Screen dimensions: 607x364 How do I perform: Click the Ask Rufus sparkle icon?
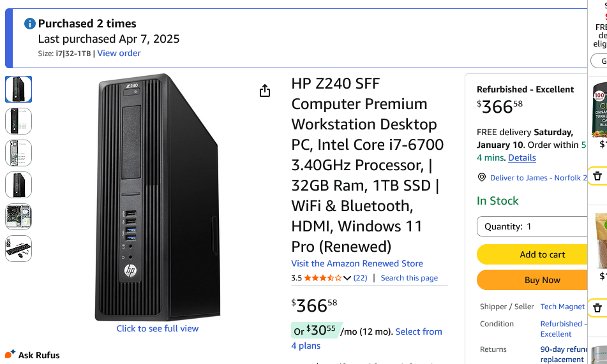pos(10,354)
